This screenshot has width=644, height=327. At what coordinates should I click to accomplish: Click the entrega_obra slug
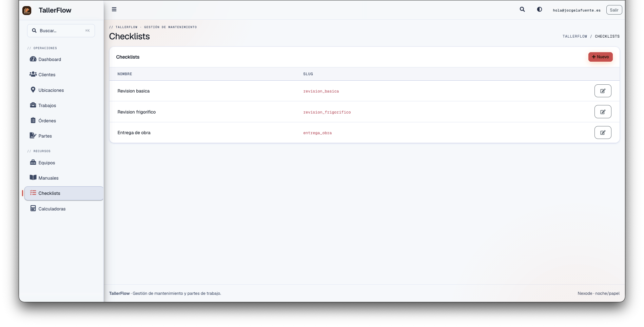tap(317, 133)
